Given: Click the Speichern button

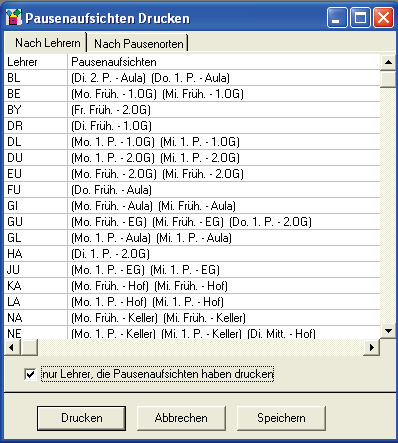Looking at the screenshot, I should click(281, 418).
